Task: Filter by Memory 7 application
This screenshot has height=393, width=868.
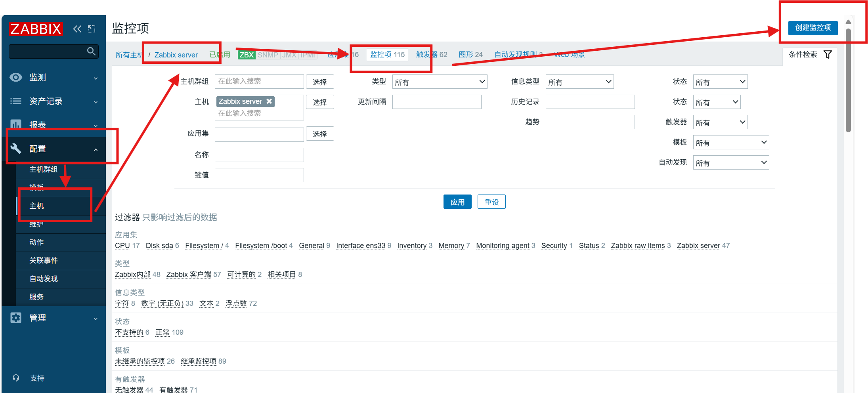Action: 451,246
